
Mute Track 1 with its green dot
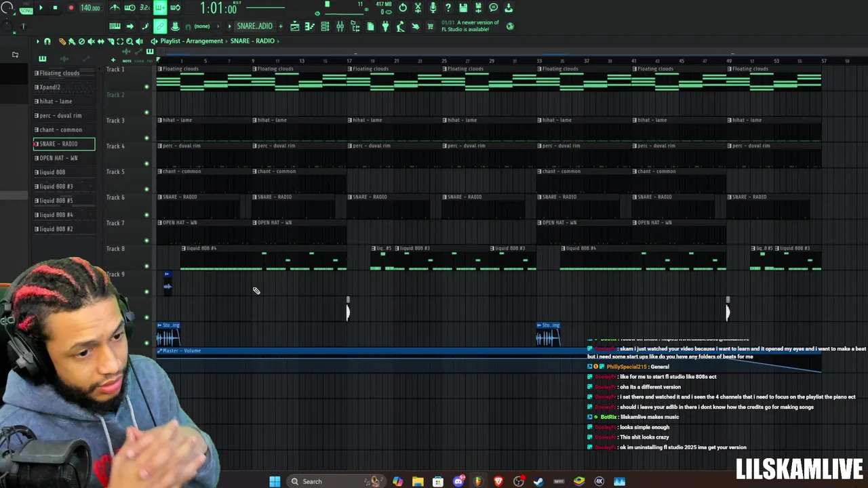pyautogui.click(x=146, y=87)
